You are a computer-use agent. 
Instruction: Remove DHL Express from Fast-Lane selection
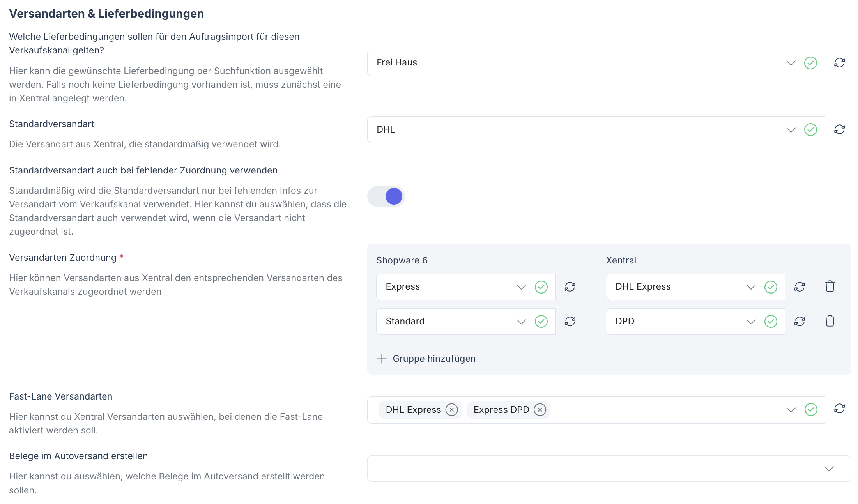point(452,410)
